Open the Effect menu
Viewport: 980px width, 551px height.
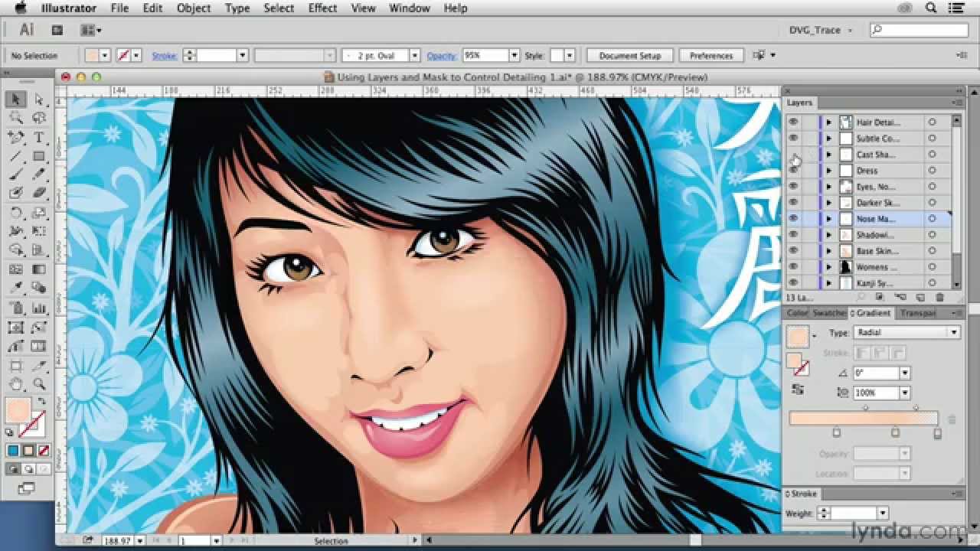tap(322, 8)
